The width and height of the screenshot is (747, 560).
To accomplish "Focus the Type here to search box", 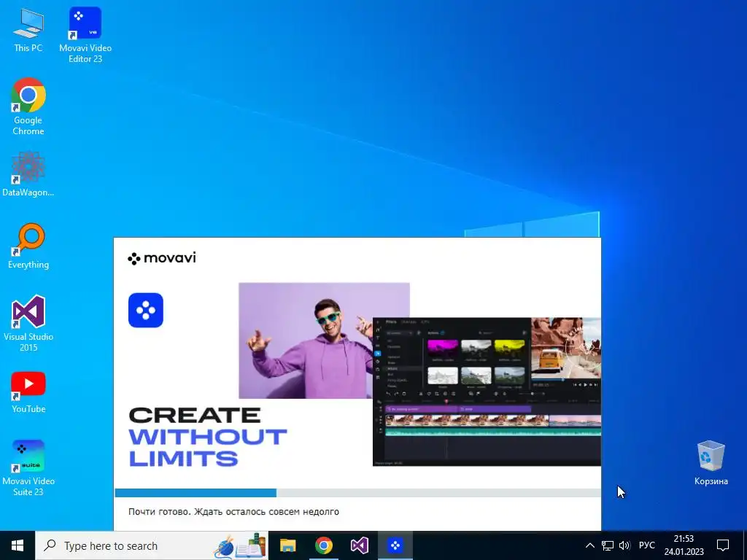I will 152,545.
